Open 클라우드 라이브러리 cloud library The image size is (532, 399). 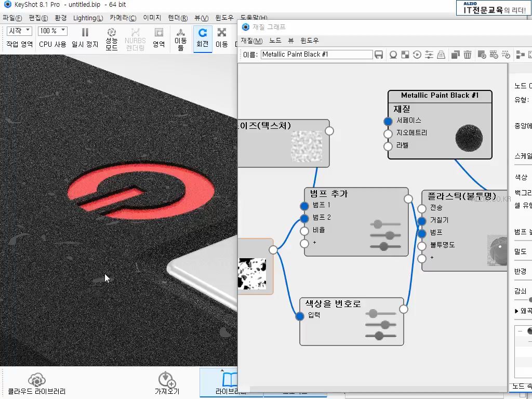(x=37, y=384)
